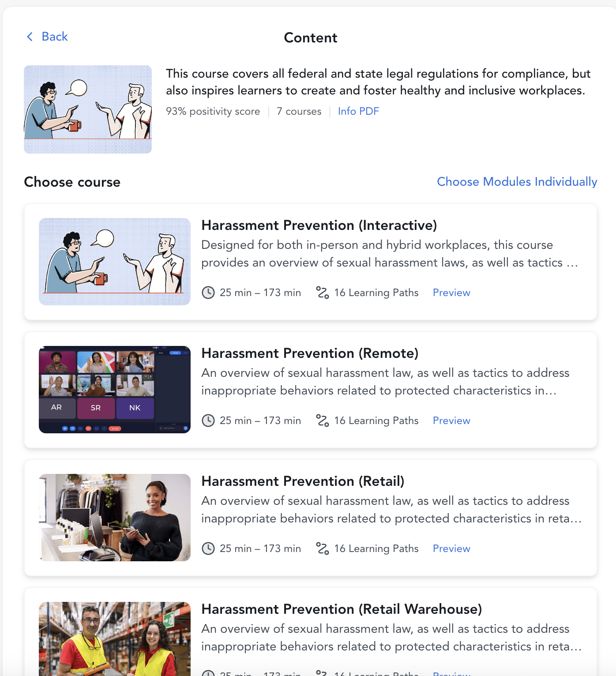Select the Harassment Prevention (Retail Warehouse) title

pos(342,609)
